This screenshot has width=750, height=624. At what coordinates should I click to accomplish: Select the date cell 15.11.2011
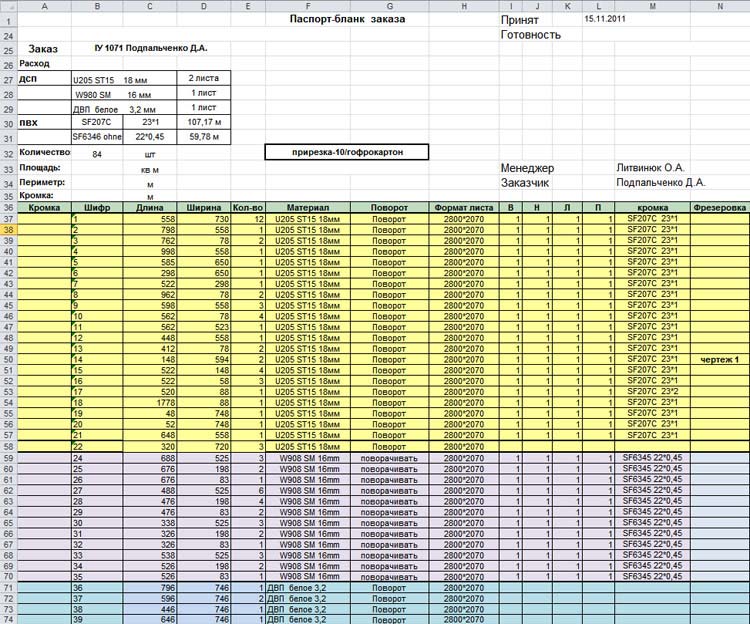(x=605, y=19)
